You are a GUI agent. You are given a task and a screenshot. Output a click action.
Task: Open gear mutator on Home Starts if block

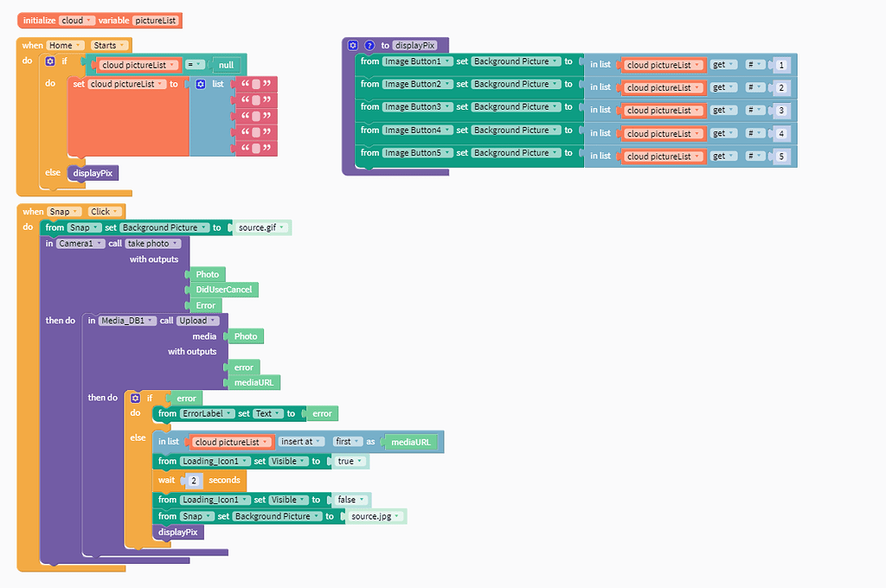click(x=50, y=61)
